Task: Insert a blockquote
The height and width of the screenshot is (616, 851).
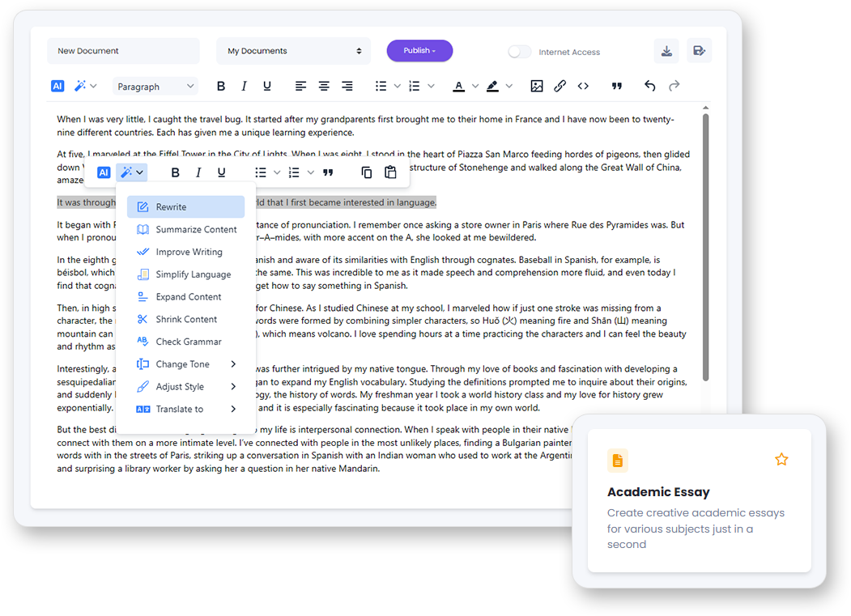Action: 617,85
